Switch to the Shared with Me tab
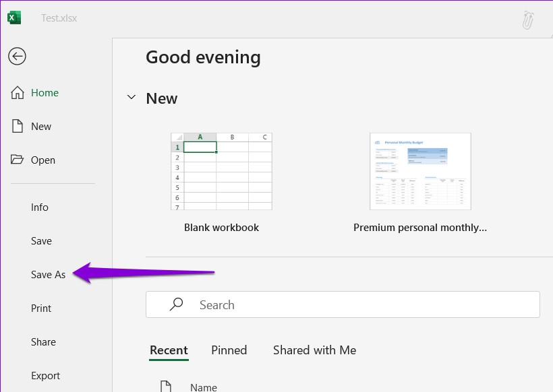The width and height of the screenshot is (553, 392). tap(314, 350)
